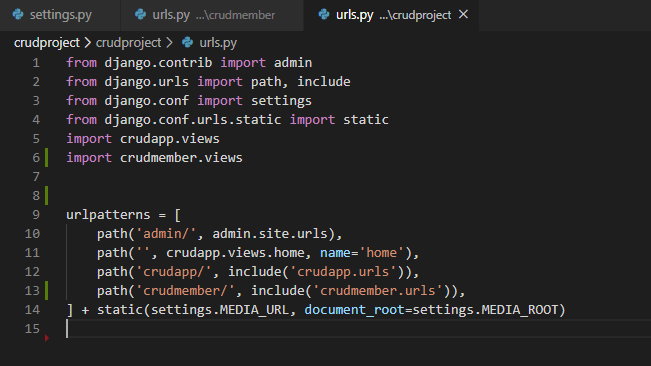Click 'static' at the end of line 4
The width and height of the screenshot is (651, 366).
tap(366, 120)
